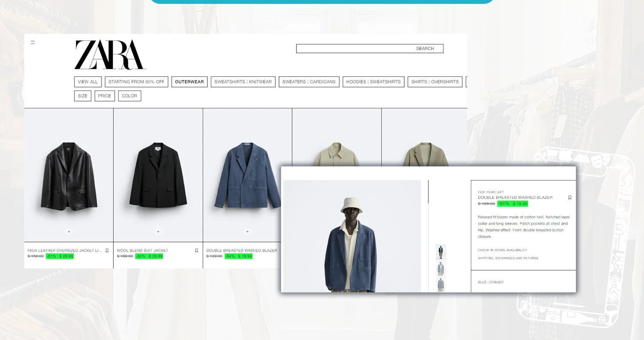Open the SIZE filter
The image size is (644, 340).
tap(82, 96)
